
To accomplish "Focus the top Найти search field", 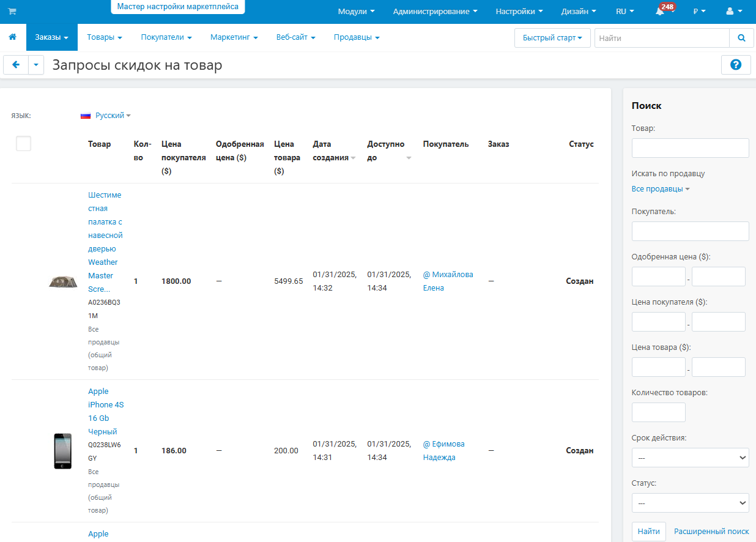I will [662, 38].
